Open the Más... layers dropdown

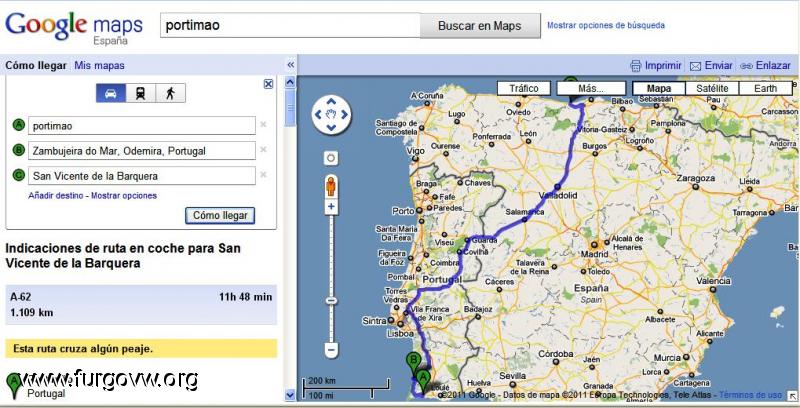pyautogui.click(x=591, y=88)
